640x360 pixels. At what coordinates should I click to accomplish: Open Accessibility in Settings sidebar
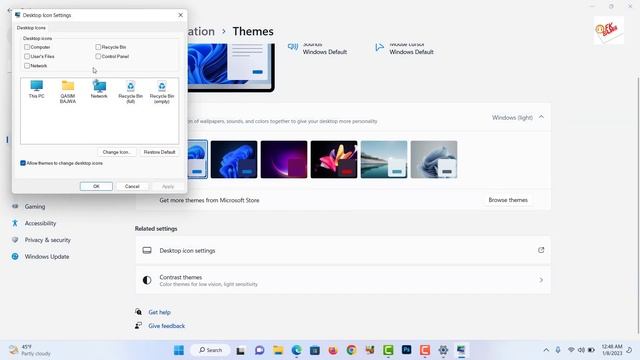tap(40, 223)
